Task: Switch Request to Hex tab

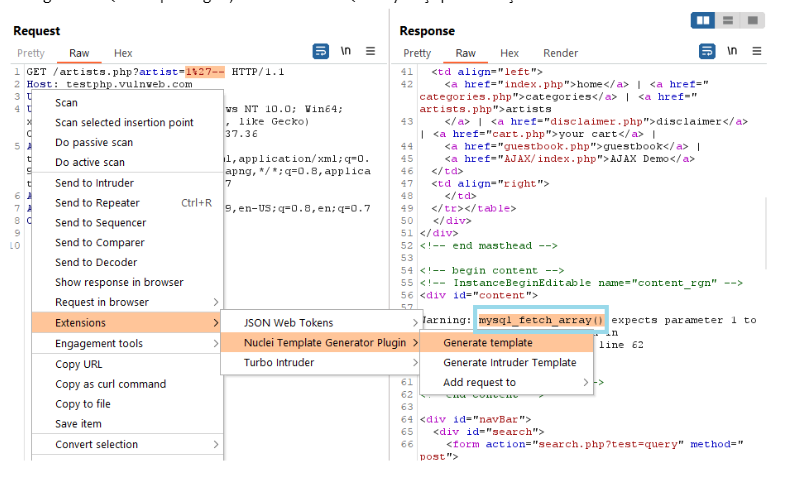Action: coord(123,53)
